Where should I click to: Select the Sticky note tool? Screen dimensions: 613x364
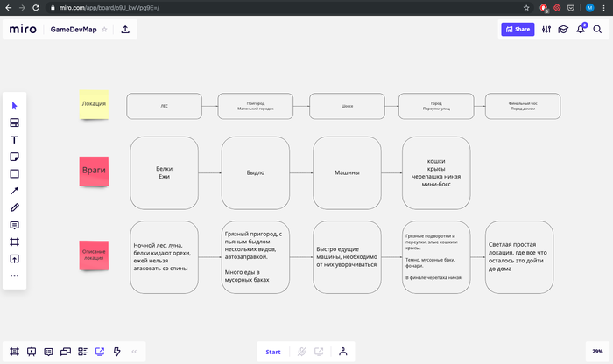(x=15, y=157)
